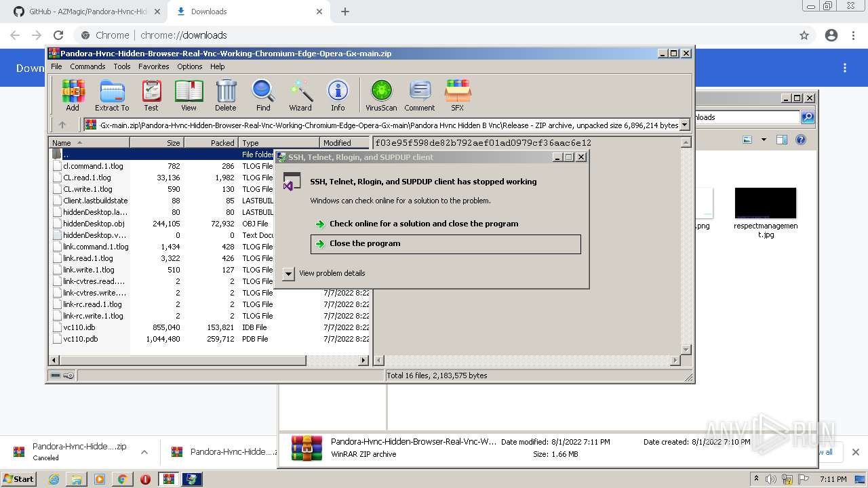Click Explorer search magnifier button

pyautogui.click(x=808, y=117)
